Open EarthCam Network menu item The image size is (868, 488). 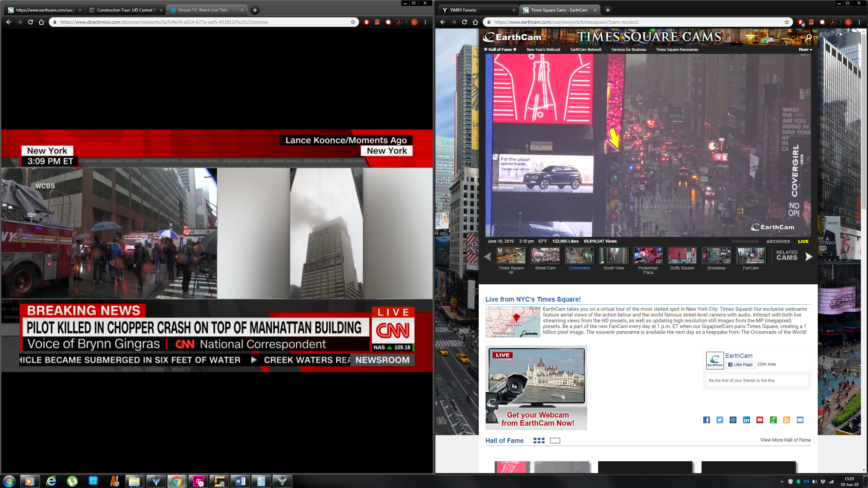[586, 49]
